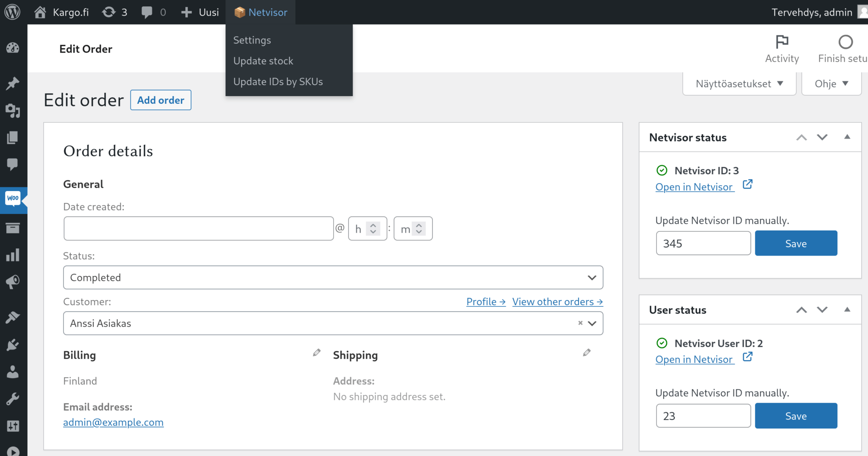868x456 pixels.
Task: Open the Analytics bar chart sidebar icon
Action: [13, 255]
